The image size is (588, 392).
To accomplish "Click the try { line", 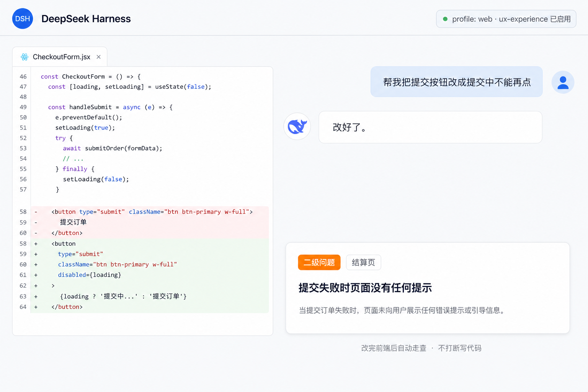I will click(64, 138).
